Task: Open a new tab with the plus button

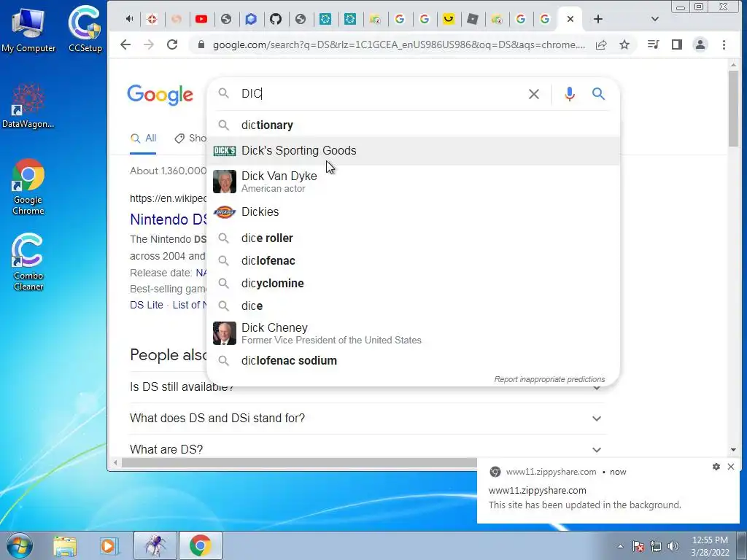Action: (598, 19)
